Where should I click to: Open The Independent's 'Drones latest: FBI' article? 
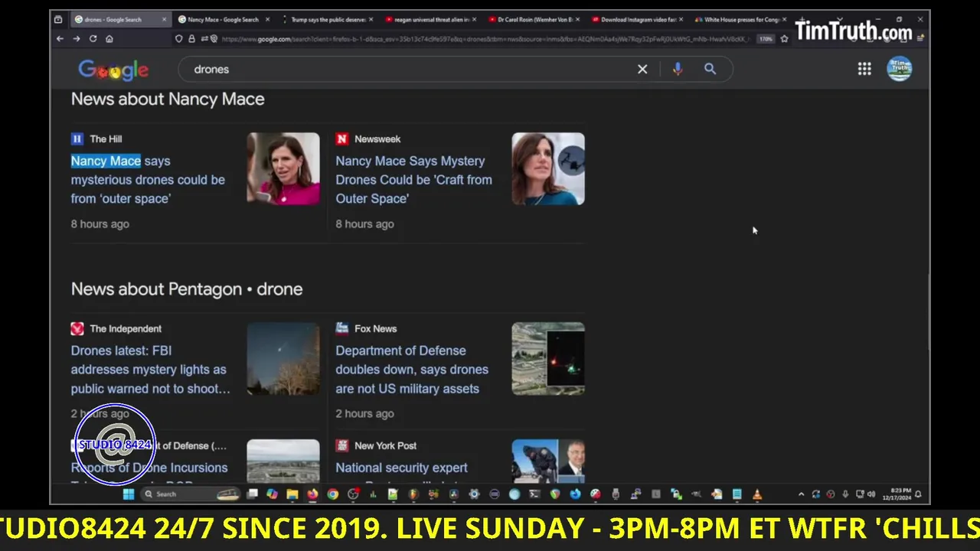pos(151,370)
